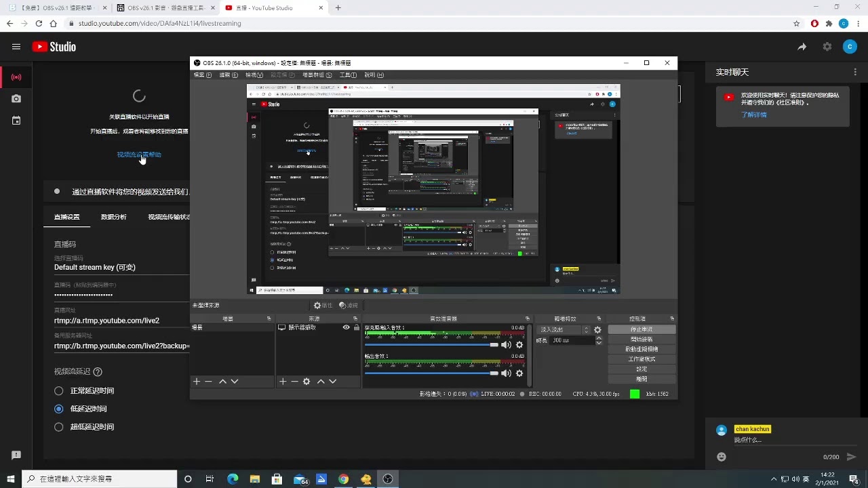
Task: Move the source down in OBS
Action: [x=333, y=382]
